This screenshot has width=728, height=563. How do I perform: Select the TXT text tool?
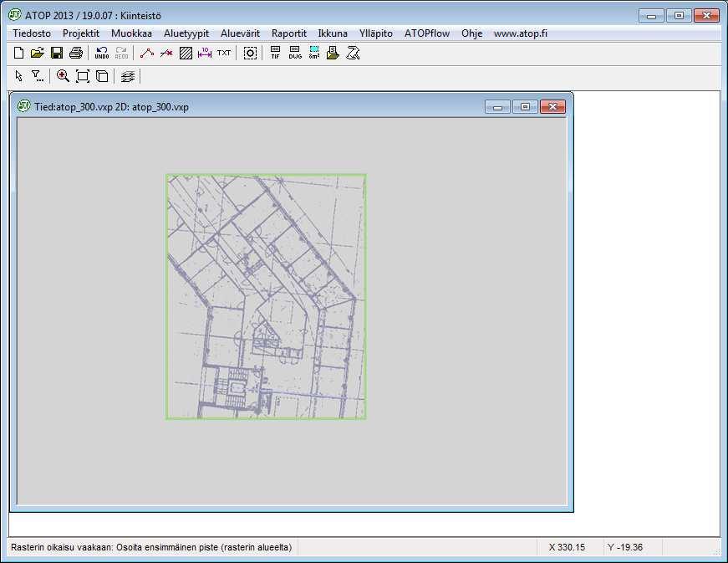tap(224, 53)
